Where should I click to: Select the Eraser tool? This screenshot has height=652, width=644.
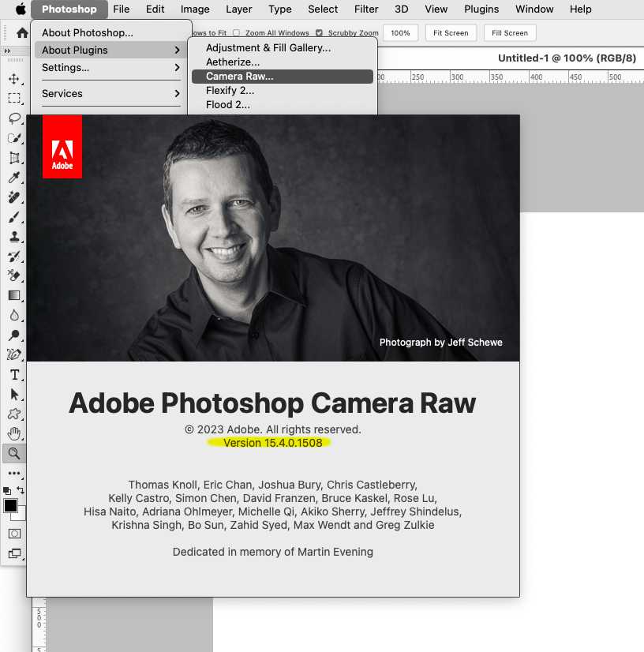tap(14, 275)
